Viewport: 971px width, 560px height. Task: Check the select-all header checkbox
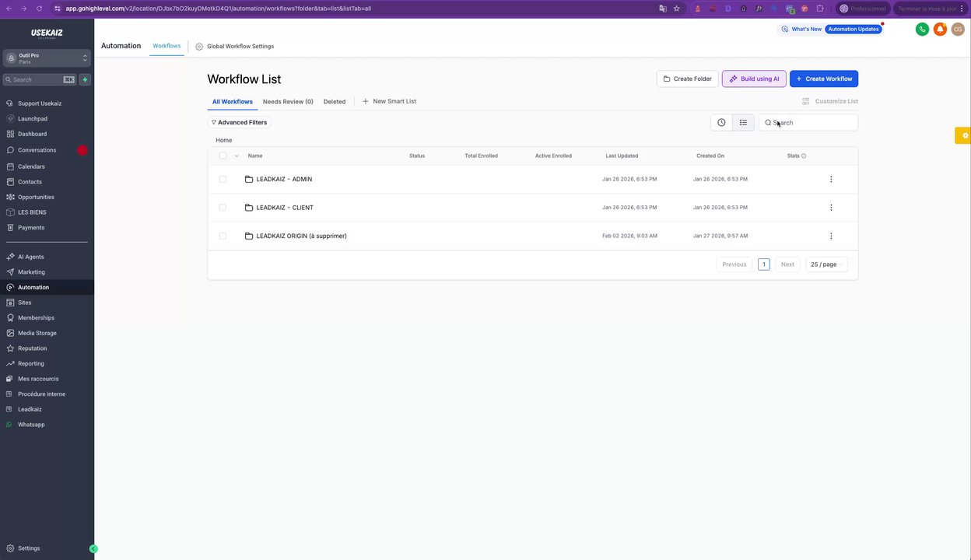point(223,156)
